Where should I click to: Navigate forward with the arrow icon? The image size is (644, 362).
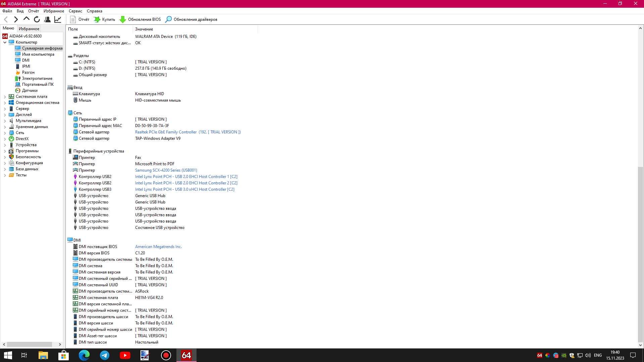[16, 19]
